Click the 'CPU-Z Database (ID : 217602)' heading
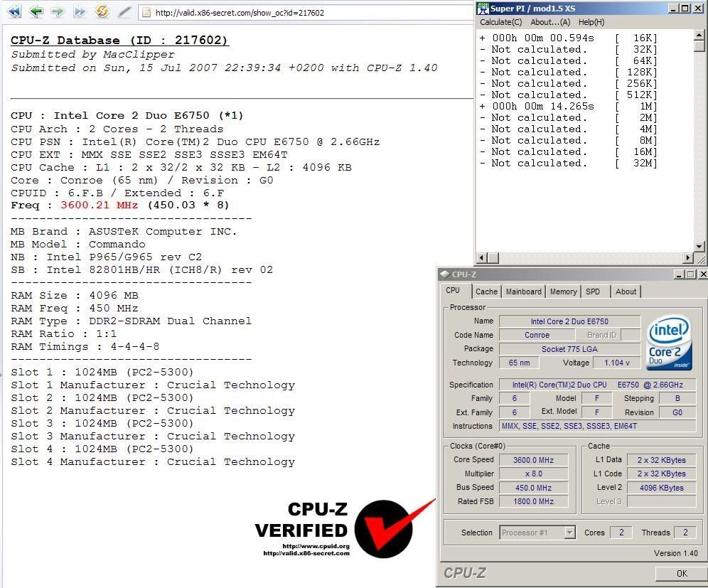The height and width of the screenshot is (588, 708). click(119, 41)
